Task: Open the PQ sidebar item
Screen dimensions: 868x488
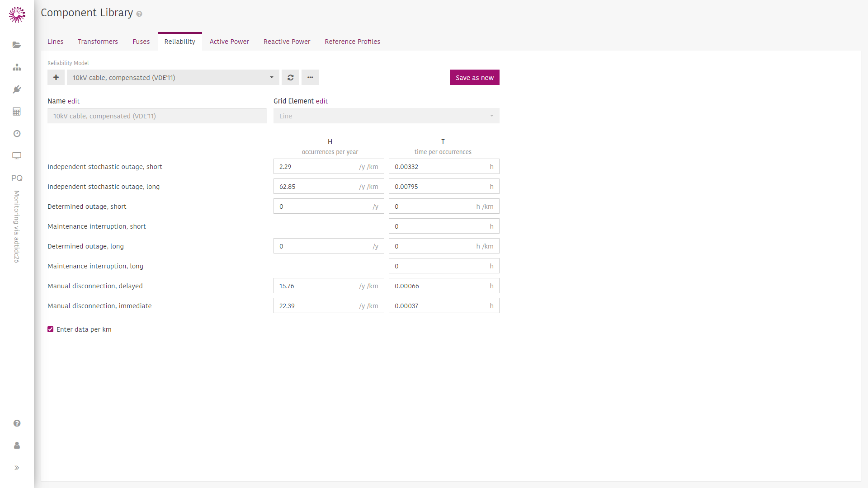Action: point(17,178)
